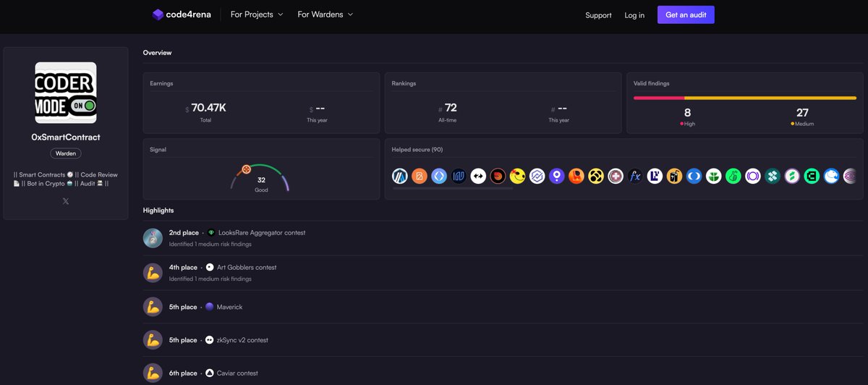Click the Highlights section heading
Viewport: 868px width, 385px height.
pyautogui.click(x=158, y=211)
